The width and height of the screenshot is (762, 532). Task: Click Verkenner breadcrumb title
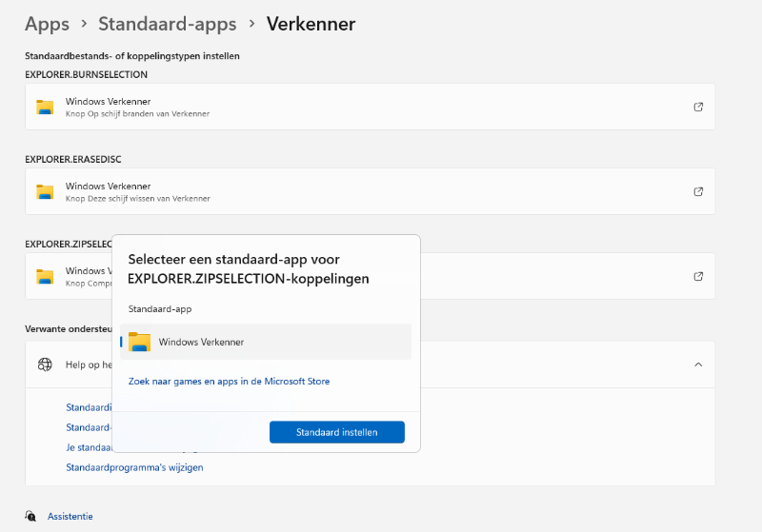pyautogui.click(x=311, y=24)
